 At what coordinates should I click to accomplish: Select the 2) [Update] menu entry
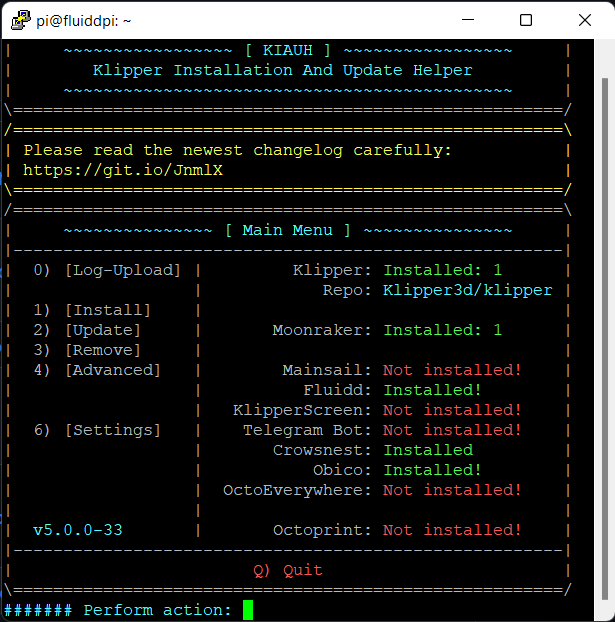87,330
